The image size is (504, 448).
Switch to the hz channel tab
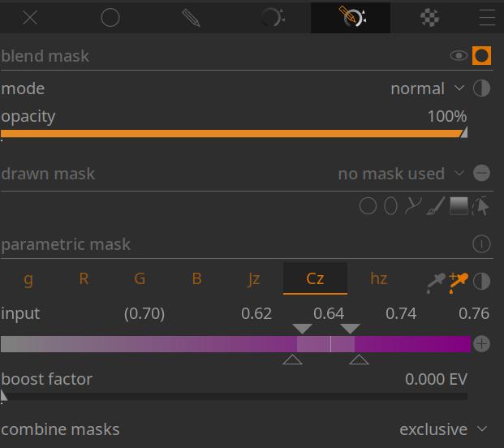pos(378,278)
